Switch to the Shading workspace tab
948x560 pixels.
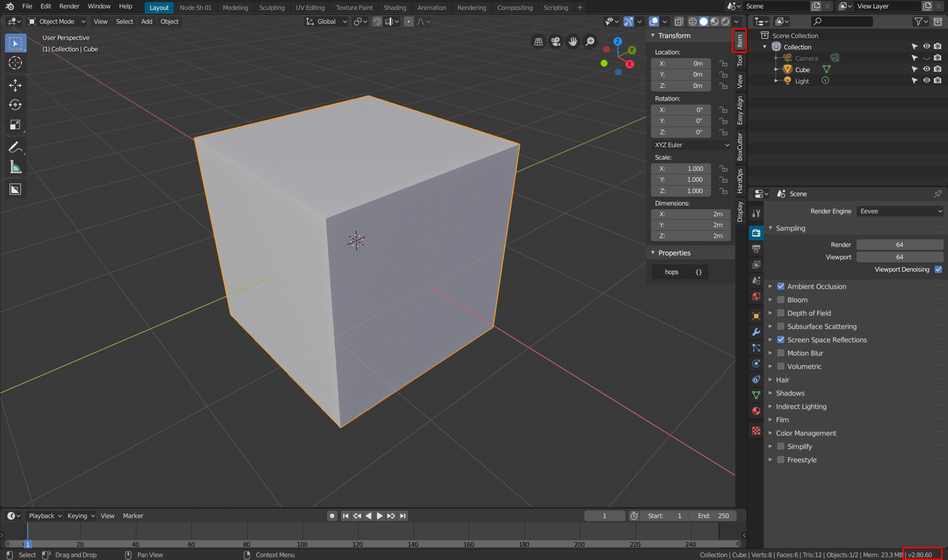[395, 7]
